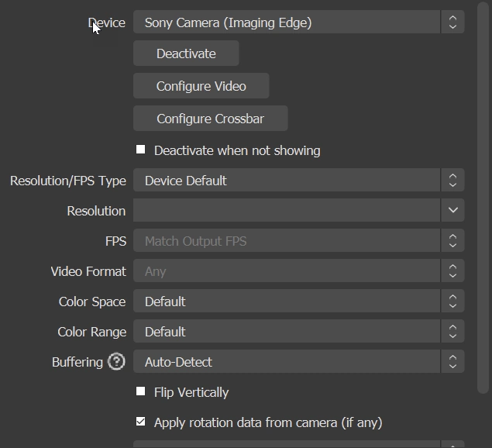Click the Configure Video button
Viewport: 492px width, 448px height.
click(201, 86)
